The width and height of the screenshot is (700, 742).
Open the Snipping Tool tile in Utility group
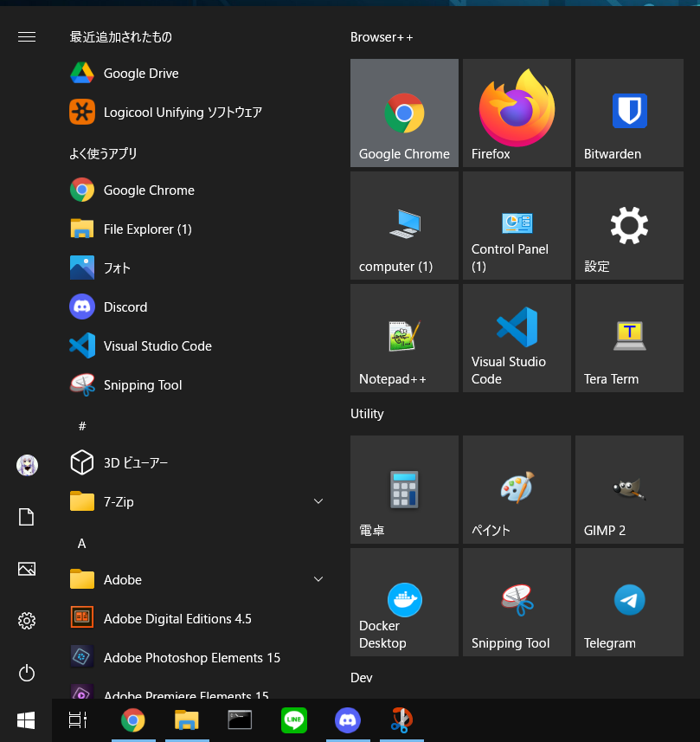point(517,602)
